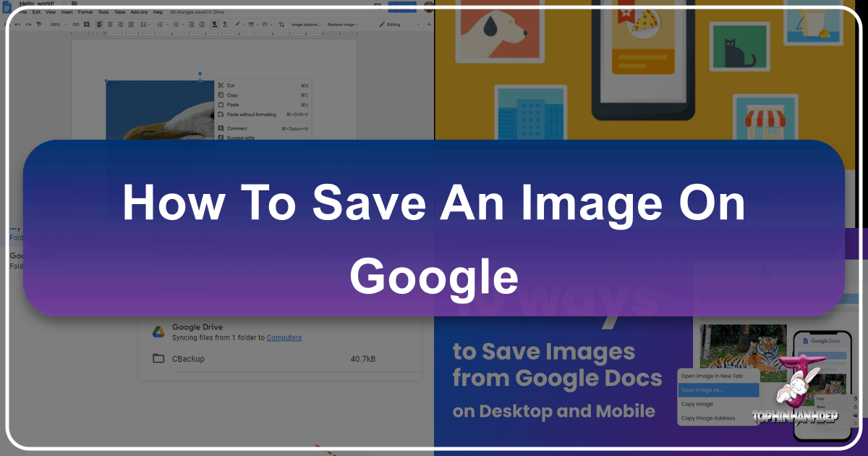Click the crop image icon in toolbar

click(x=282, y=24)
